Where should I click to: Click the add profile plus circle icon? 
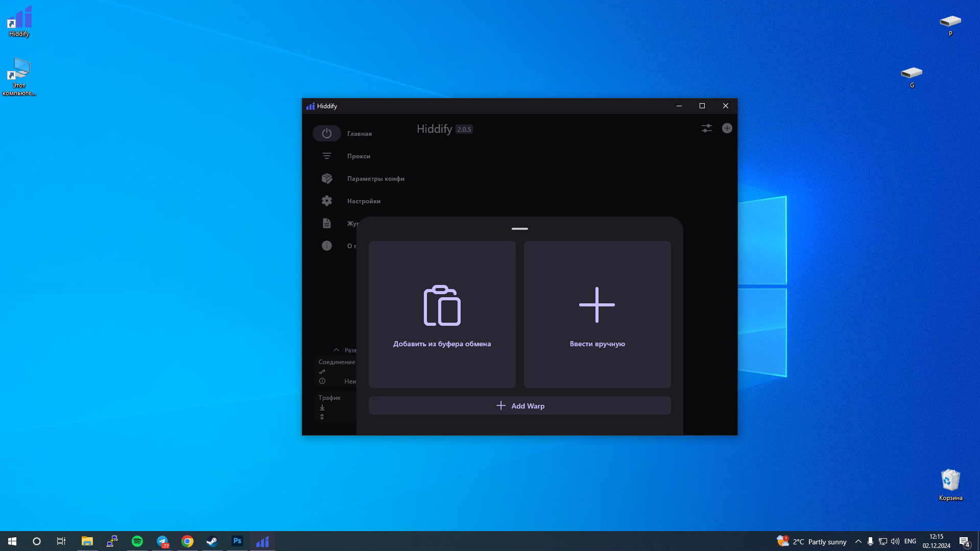pyautogui.click(x=727, y=128)
